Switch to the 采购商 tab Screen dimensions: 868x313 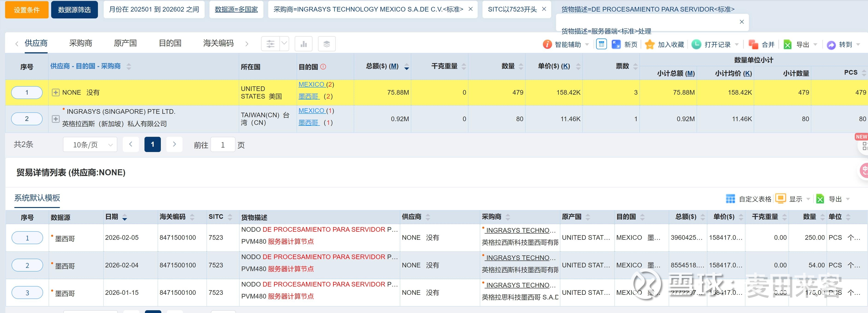81,43
